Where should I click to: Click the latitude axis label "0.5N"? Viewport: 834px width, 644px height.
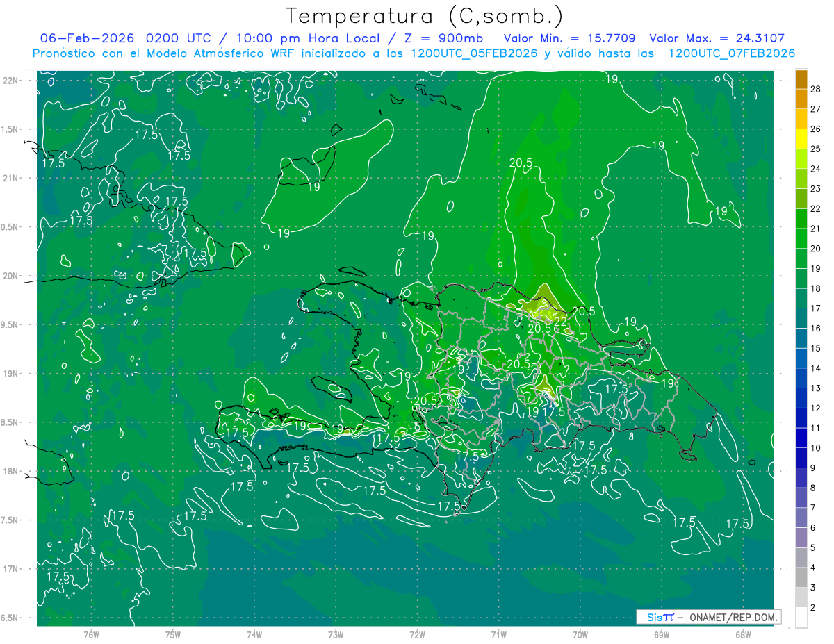click(10, 227)
